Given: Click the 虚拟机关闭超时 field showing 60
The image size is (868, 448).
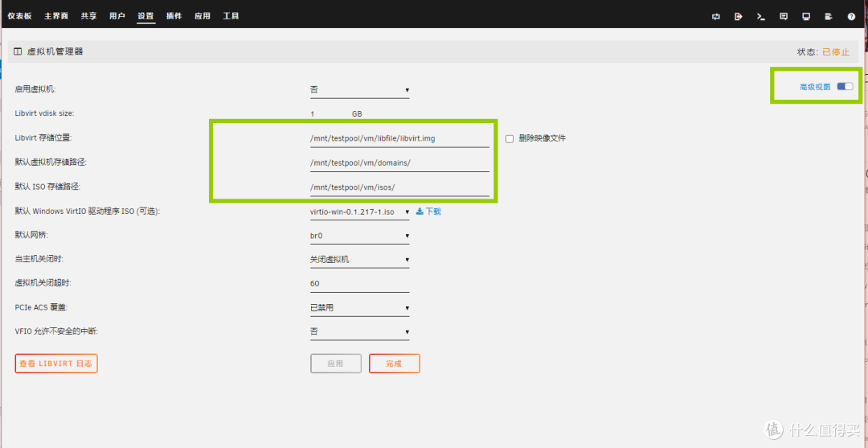Looking at the screenshot, I should pyautogui.click(x=359, y=284).
